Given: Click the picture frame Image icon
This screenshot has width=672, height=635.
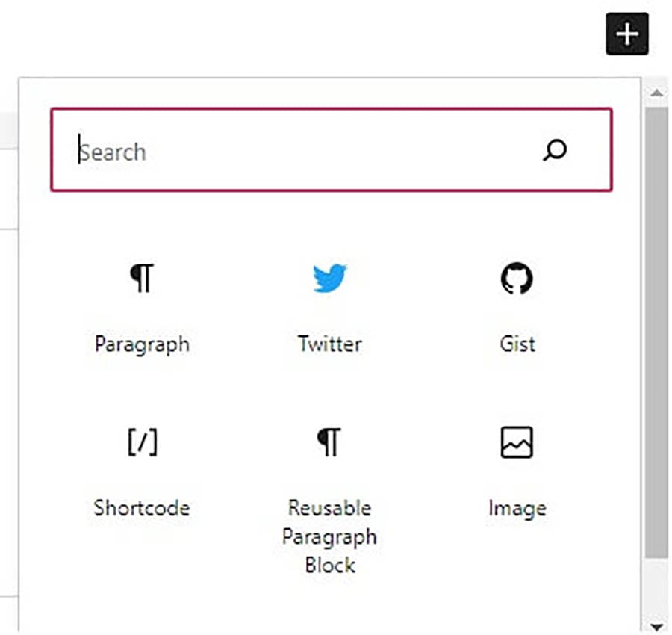Looking at the screenshot, I should coord(517,442).
